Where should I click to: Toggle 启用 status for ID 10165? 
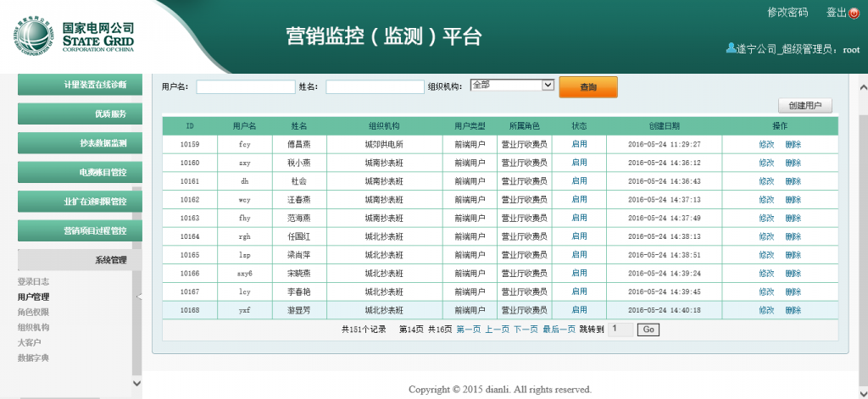coord(579,254)
